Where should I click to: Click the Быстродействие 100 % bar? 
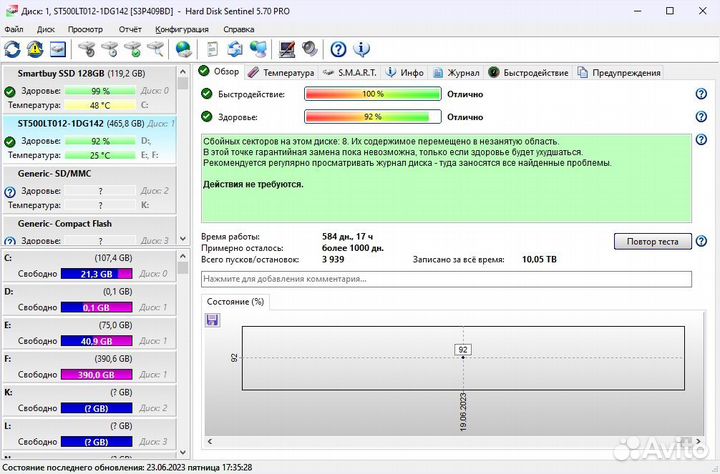(372, 94)
